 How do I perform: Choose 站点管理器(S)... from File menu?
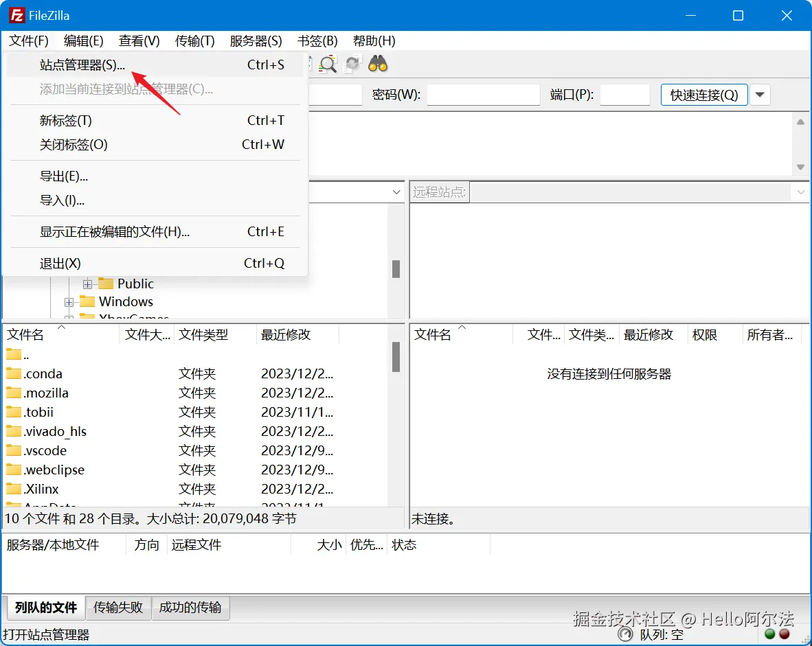(155, 65)
